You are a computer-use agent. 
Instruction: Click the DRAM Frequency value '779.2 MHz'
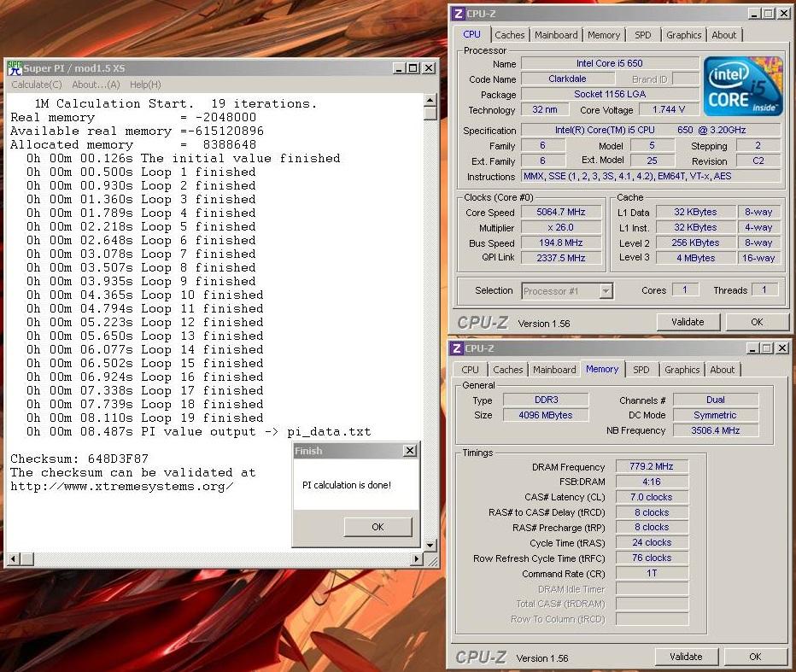click(652, 466)
